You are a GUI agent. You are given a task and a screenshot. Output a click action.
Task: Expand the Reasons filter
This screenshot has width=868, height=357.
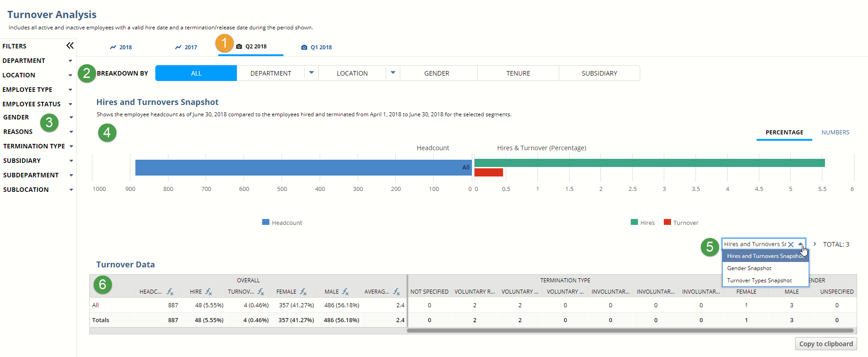coord(71,132)
